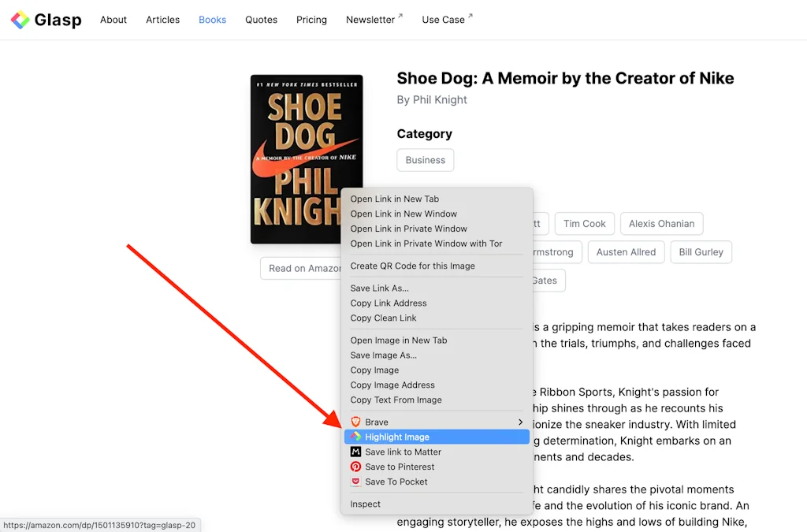
Task: Click the external link arrow next to Use Case
Action: 470,15
